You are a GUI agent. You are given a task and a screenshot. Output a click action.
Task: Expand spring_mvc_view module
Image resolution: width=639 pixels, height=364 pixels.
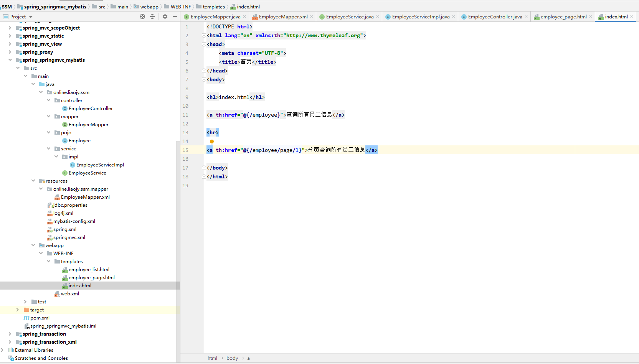[10, 44]
